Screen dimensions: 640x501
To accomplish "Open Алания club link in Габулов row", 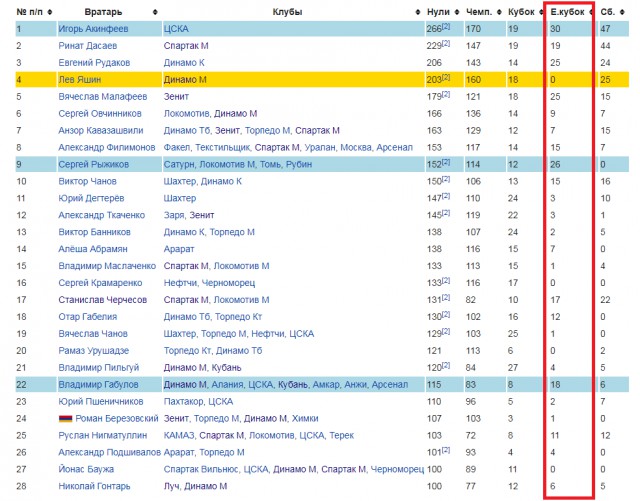I will [227, 385].
